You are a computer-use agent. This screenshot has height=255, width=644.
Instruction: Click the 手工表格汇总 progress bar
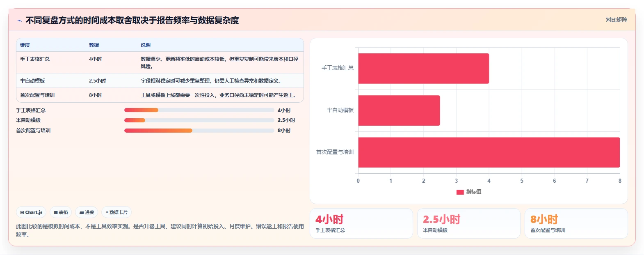(x=199, y=110)
